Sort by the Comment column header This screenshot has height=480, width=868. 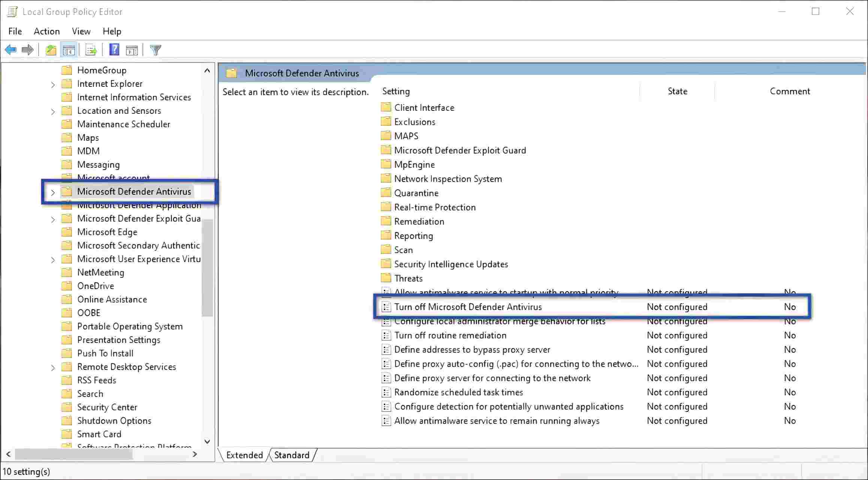pyautogui.click(x=790, y=91)
